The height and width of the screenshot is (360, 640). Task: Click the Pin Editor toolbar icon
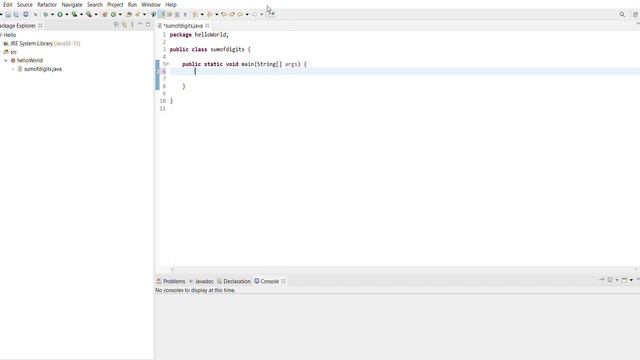271,14
